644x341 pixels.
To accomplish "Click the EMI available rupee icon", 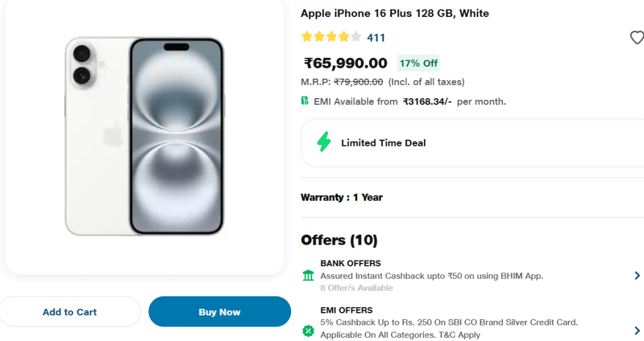I will coord(305,101).
